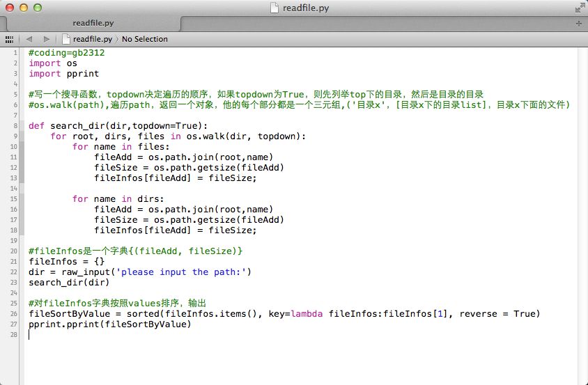Open the readfile.py jump bar breadcrumb
The height and width of the screenshot is (385, 588).
point(92,39)
